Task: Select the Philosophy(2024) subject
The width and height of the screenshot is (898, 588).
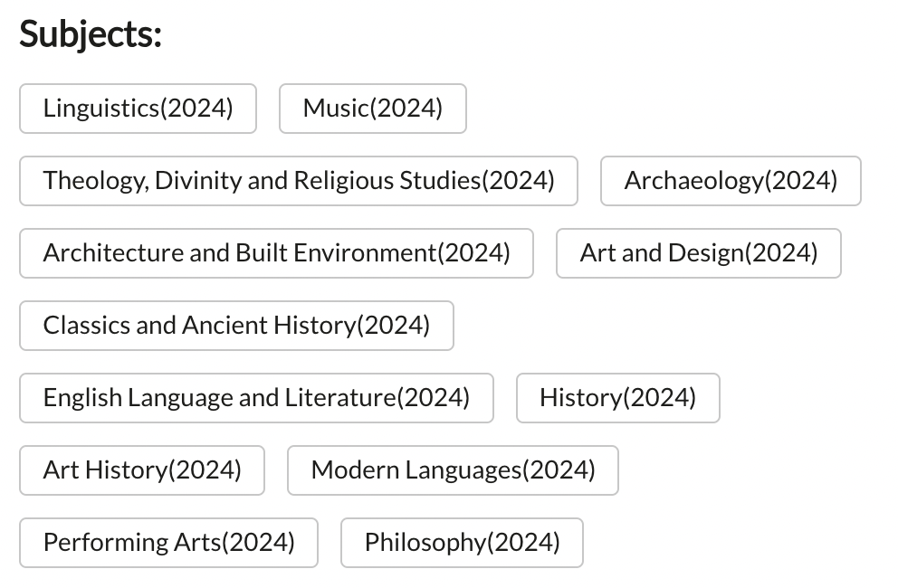Action: coord(463,544)
